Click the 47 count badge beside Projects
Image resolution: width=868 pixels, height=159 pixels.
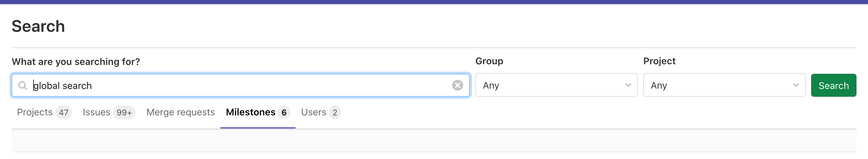tap(64, 113)
